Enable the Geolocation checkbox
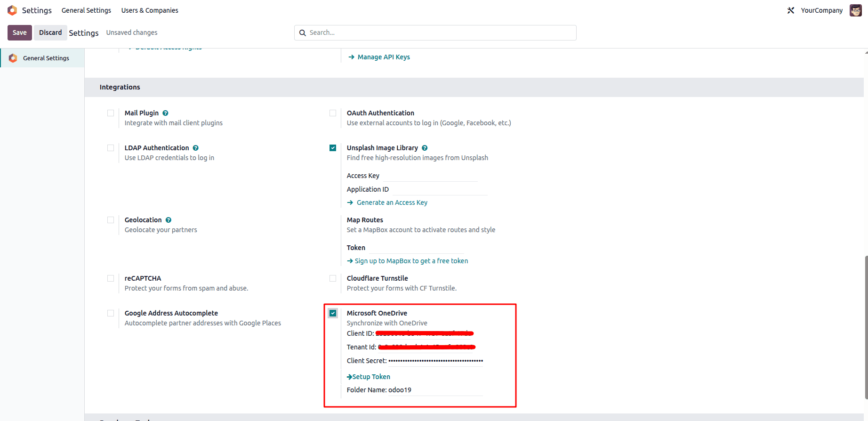Image resolution: width=868 pixels, height=421 pixels. [111, 220]
